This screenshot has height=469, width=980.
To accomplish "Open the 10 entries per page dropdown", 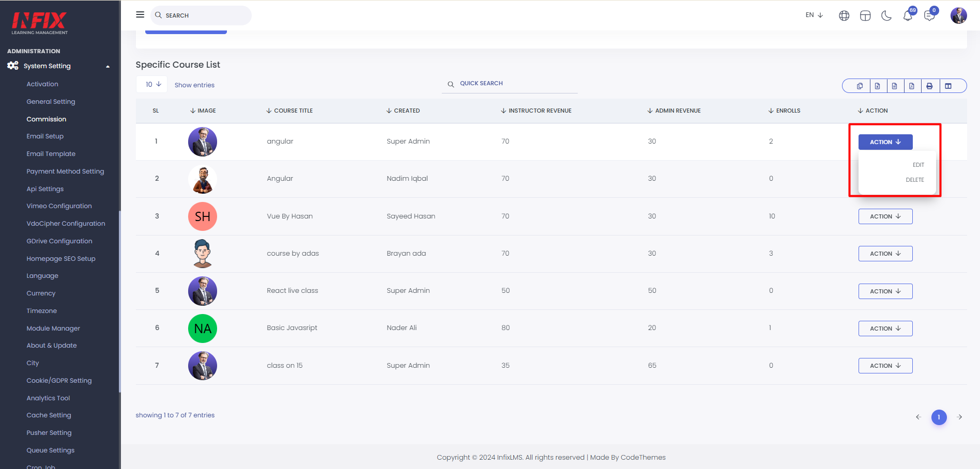I will pos(152,84).
